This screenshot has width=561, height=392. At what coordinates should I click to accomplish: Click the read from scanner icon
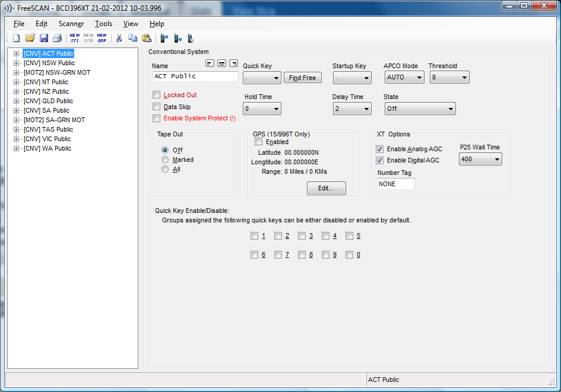click(x=164, y=37)
